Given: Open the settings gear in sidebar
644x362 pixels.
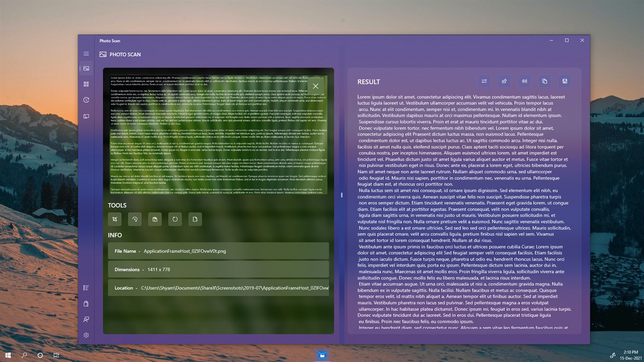Looking at the screenshot, I should click(86, 335).
